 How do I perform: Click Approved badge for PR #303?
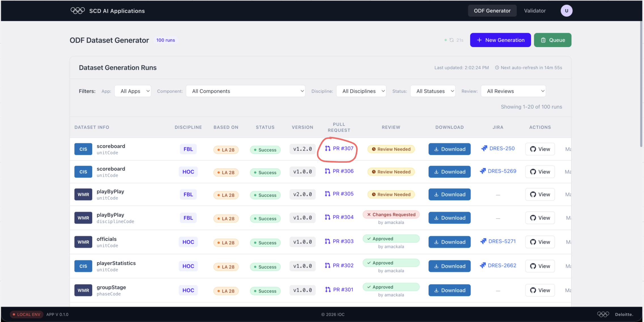pyautogui.click(x=391, y=239)
